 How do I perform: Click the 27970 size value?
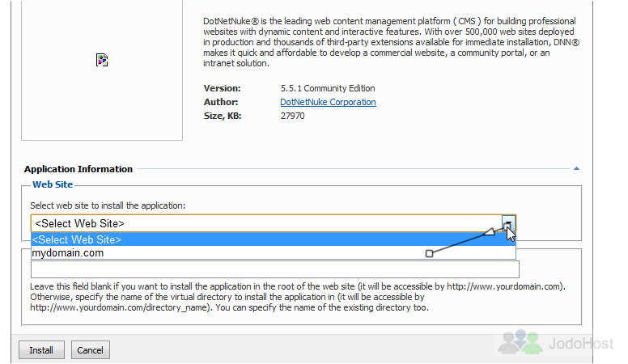292,116
